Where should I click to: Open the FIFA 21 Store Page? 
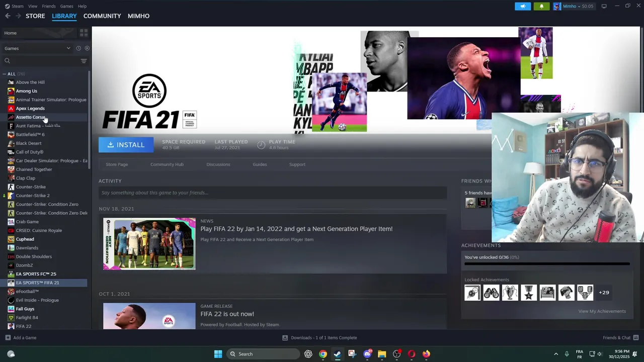(117, 164)
